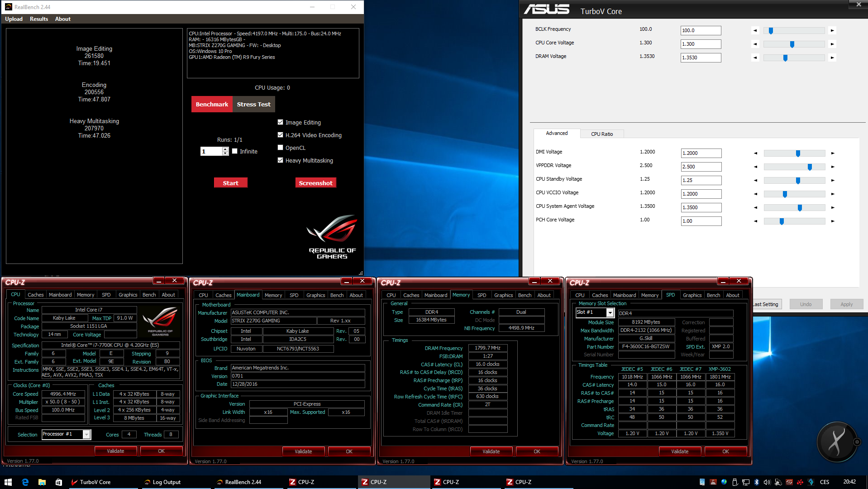The height and width of the screenshot is (489, 868).
Task: Open the taskbar clock showing 20:42
Action: (x=849, y=482)
